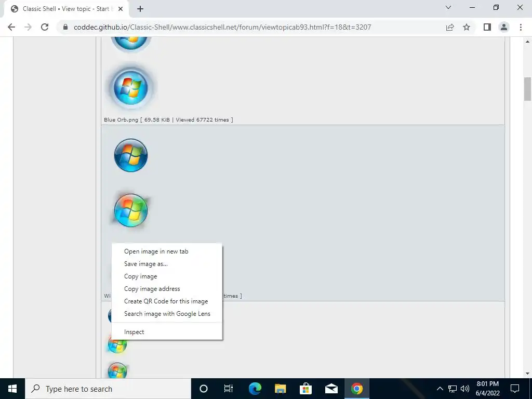Open the Chrome profile avatar

tap(504, 27)
